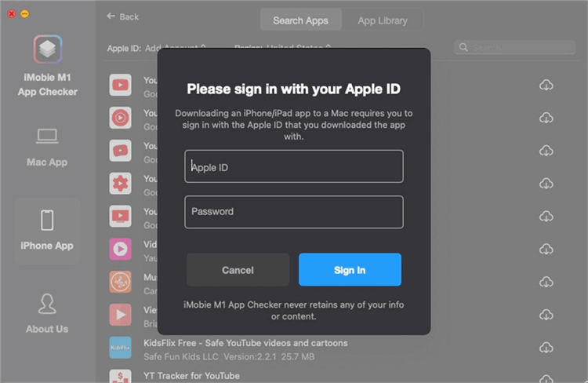Click the orange music-note app icon
This screenshot has width=588, height=383.
pyautogui.click(x=121, y=282)
